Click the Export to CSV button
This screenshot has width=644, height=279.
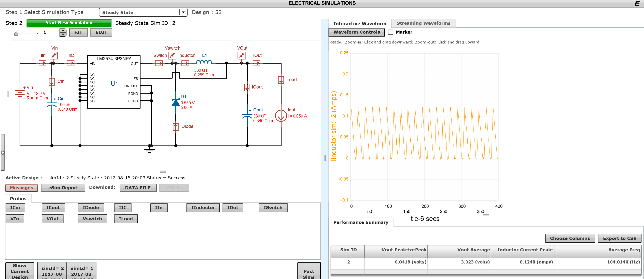tap(619, 238)
